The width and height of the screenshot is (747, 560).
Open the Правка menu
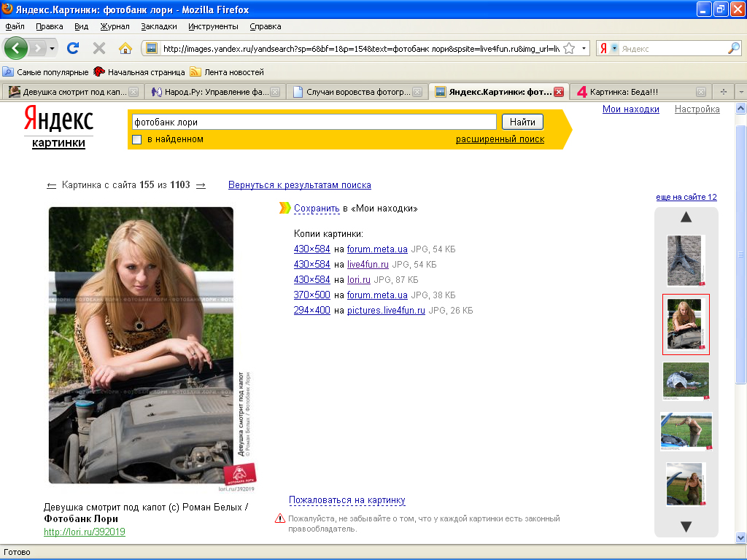pos(50,27)
